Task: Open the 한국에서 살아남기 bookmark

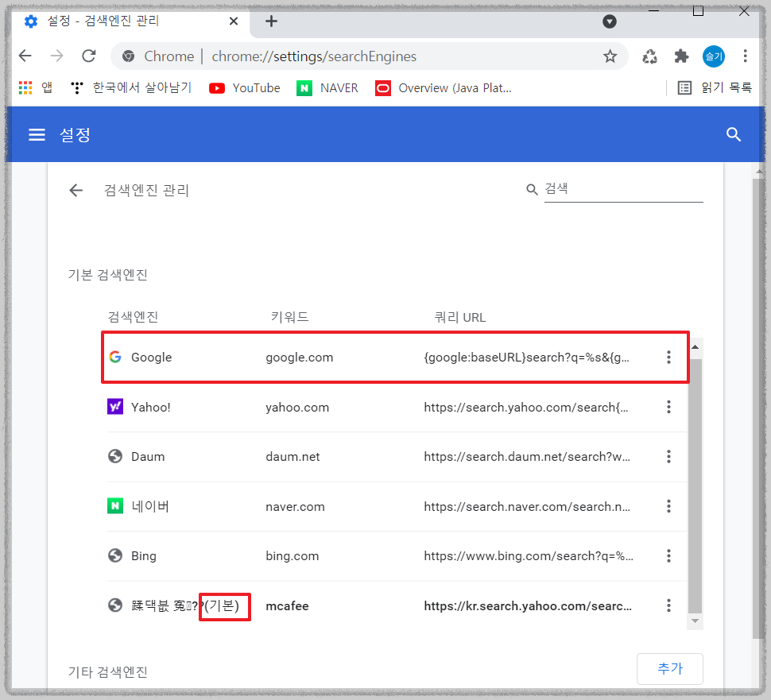Action: [131, 87]
